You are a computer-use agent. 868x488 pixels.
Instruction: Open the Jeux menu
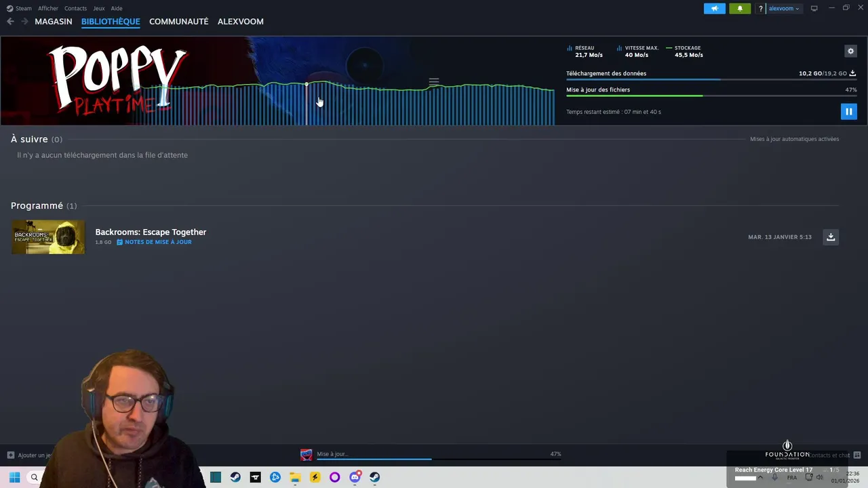click(99, 8)
